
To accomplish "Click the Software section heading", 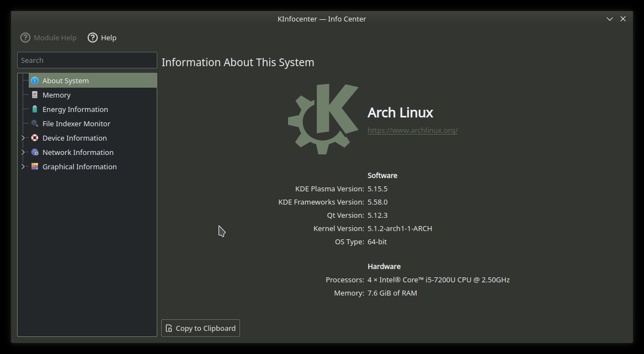I will (382, 175).
